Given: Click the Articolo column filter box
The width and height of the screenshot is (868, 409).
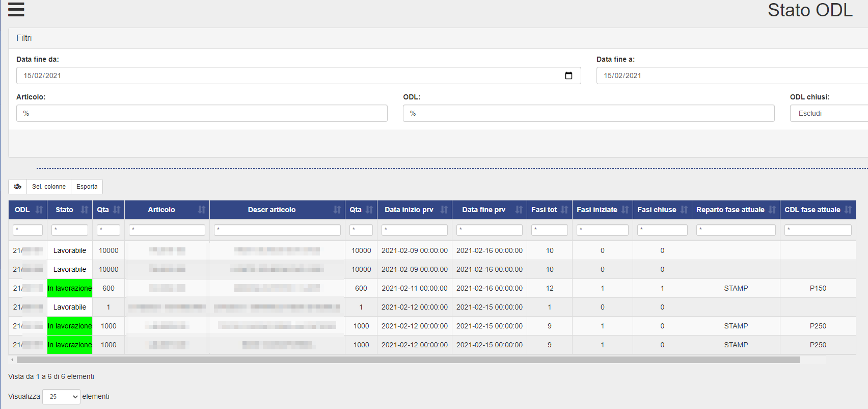Looking at the screenshot, I should tap(167, 230).
